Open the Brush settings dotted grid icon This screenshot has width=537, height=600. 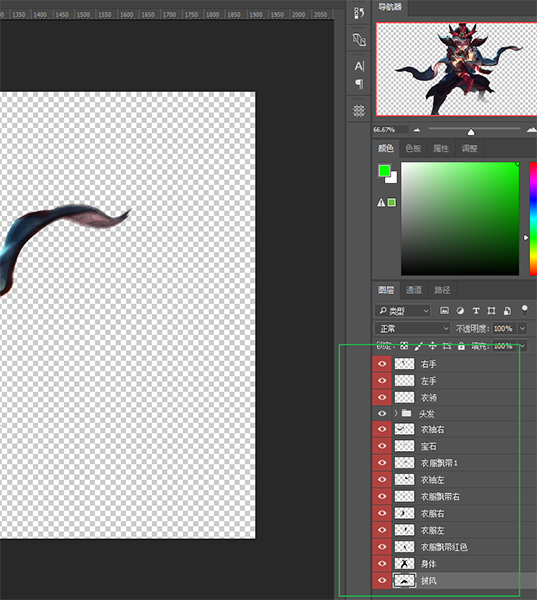point(359,111)
